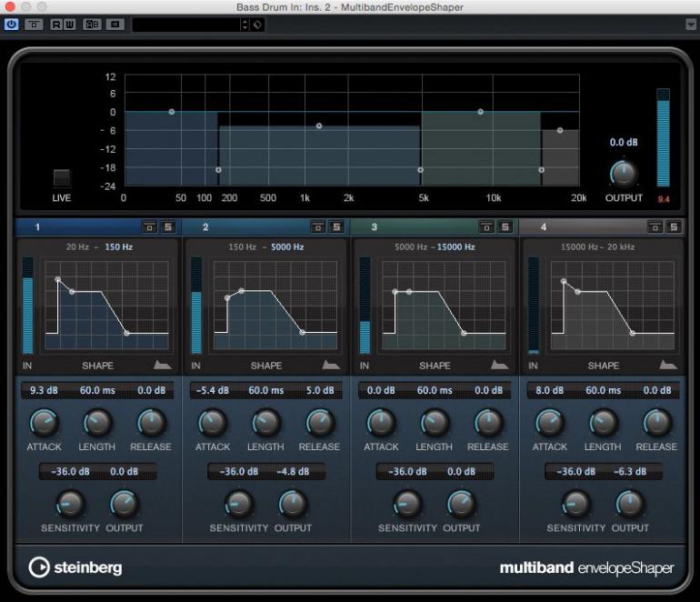
Task: Click band 1 shape curve icon
Action: click(x=163, y=365)
